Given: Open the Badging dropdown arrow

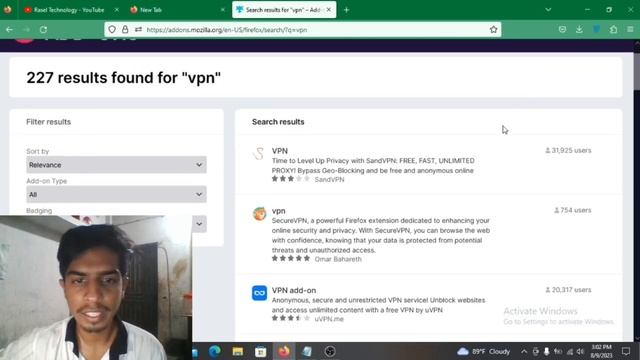Looking at the screenshot, I should [x=199, y=224].
